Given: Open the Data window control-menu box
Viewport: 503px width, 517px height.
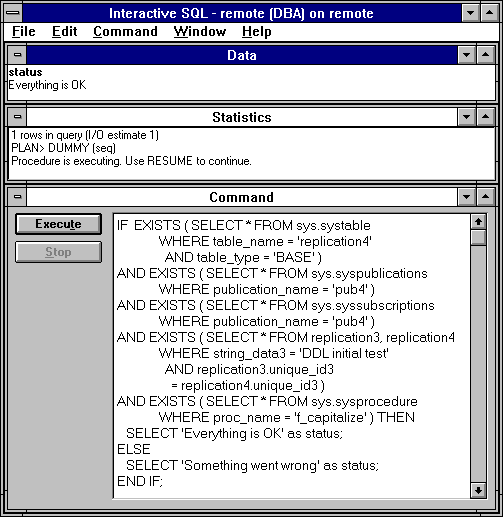Looking at the screenshot, I should pos(17,55).
